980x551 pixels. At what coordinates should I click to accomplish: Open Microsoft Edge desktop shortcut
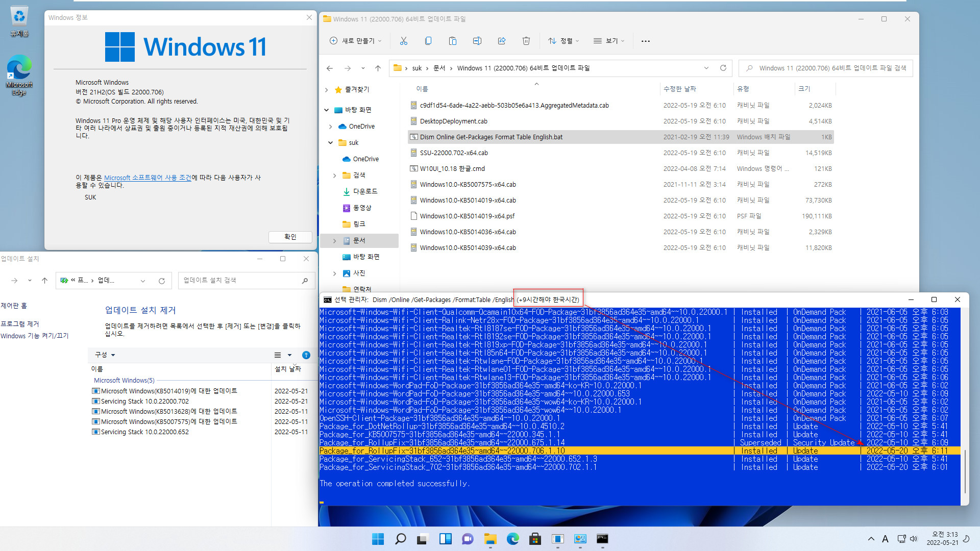coord(19,76)
